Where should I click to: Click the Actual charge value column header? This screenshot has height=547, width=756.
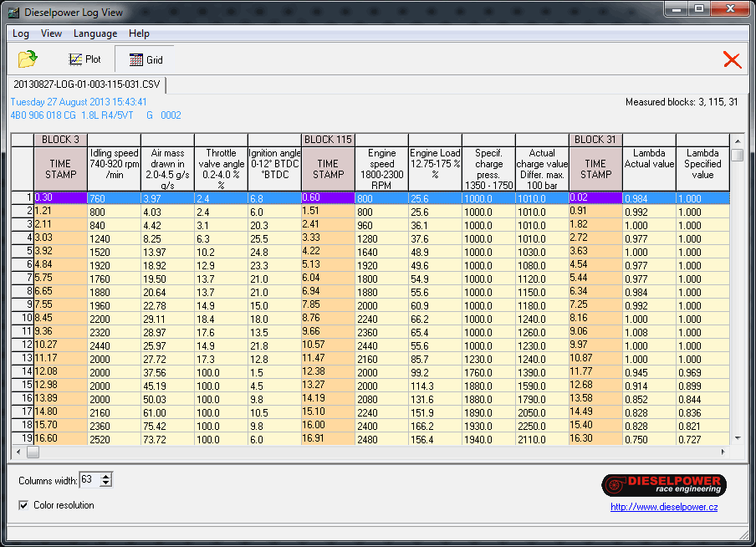point(543,169)
